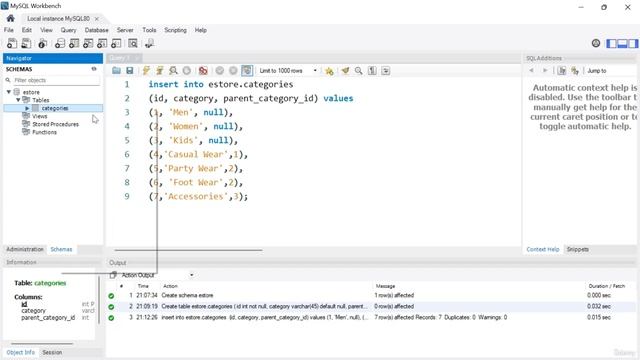Rollback the transaction icon

[233, 71]
